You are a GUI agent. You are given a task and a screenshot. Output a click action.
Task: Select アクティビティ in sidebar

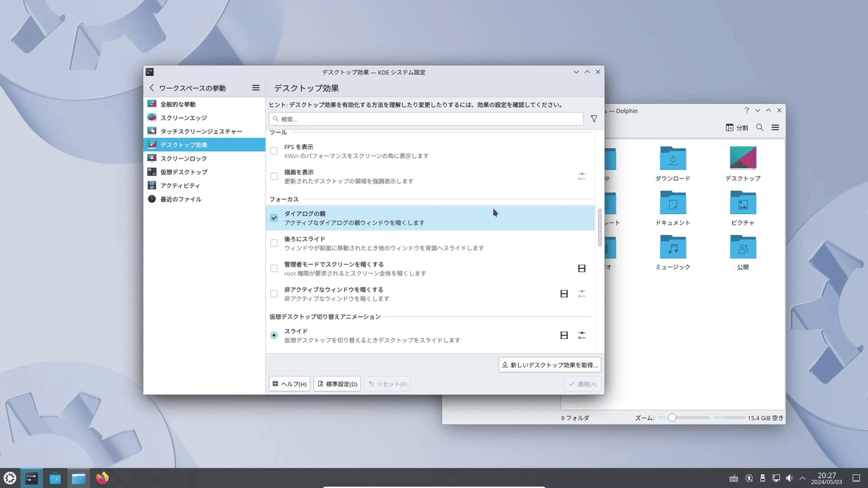205,185
